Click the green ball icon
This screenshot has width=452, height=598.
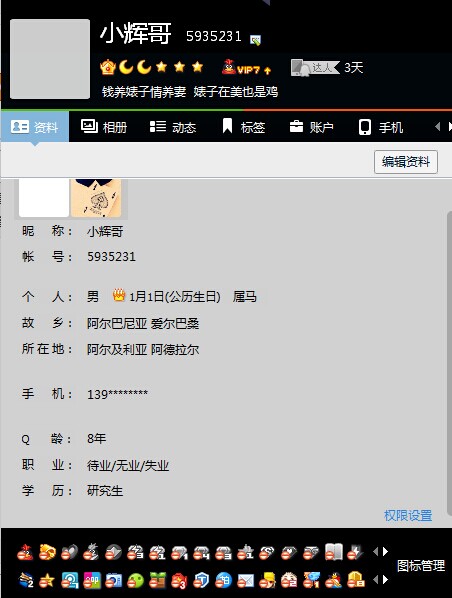point(135,580)
